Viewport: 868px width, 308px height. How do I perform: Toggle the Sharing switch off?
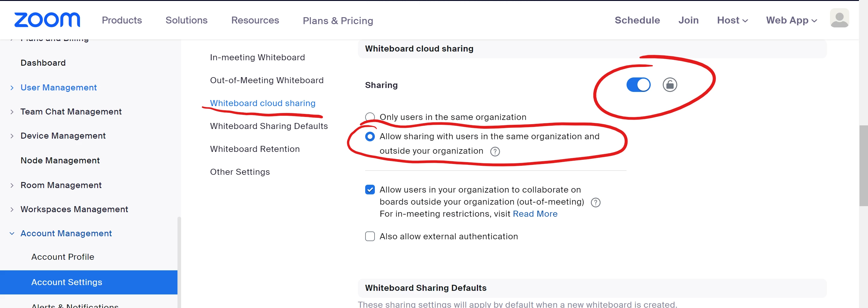(x=638, y=85)
